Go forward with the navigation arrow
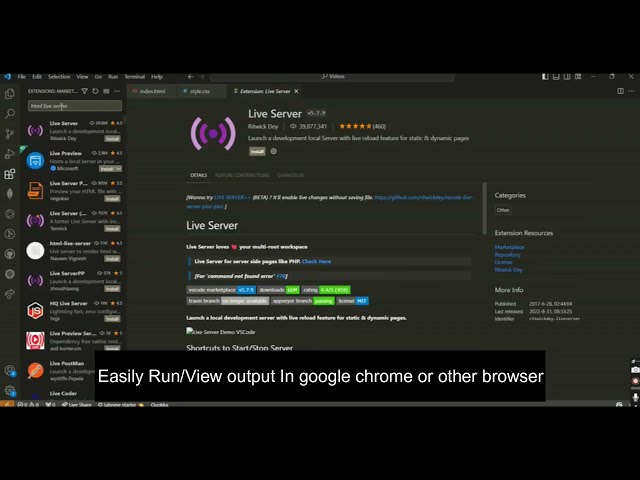Image resolution: width=640 pixels, height=480 pixels. tap(202, 76)
